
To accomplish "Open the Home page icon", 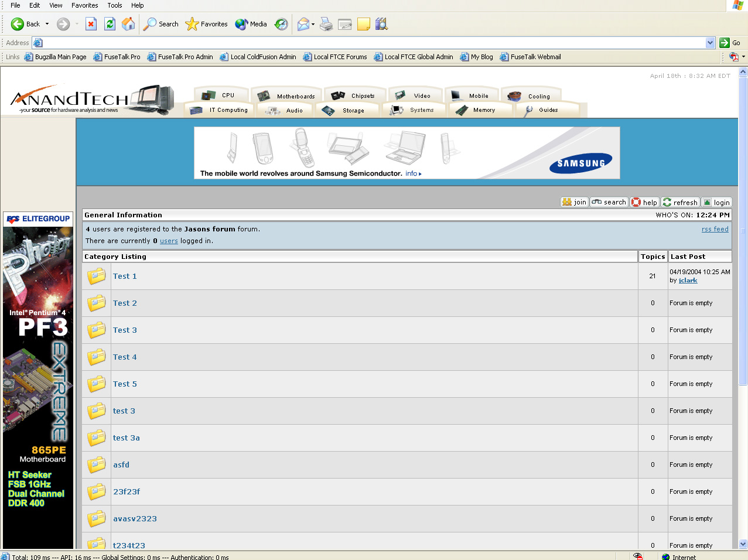I will point(128,24).
